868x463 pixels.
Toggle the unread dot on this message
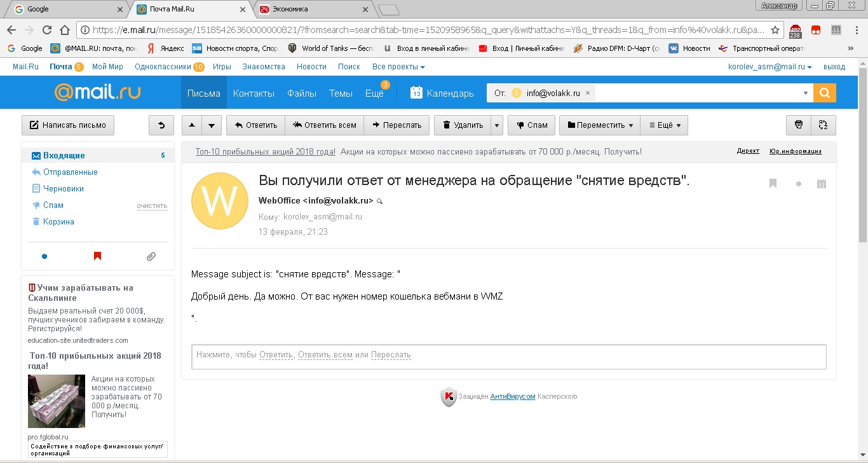pyautogui.click(x=799, y=184)
